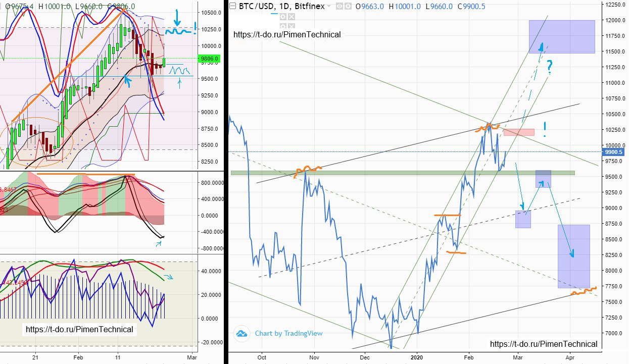Expand the dropdown arrow after Bitfinex
The height and width of the screenshot is (364, 629).
pos(329,6)
